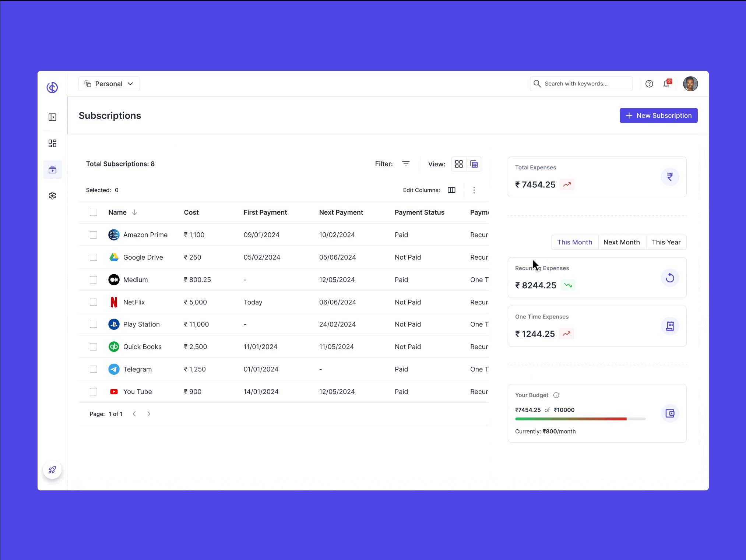Sort by the Next Payment column header
Viewport: 746px width, 560px height.
pos(341,212)
